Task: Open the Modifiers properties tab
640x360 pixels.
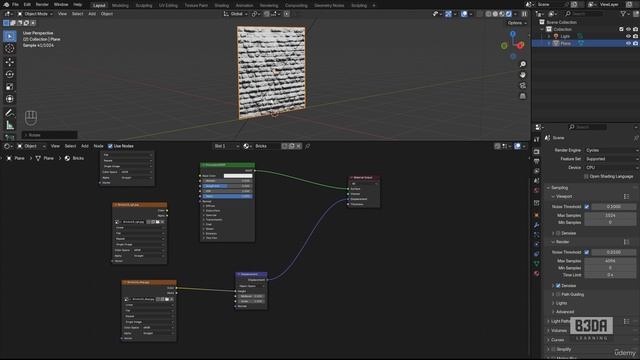Action: [x=536, y=225]
